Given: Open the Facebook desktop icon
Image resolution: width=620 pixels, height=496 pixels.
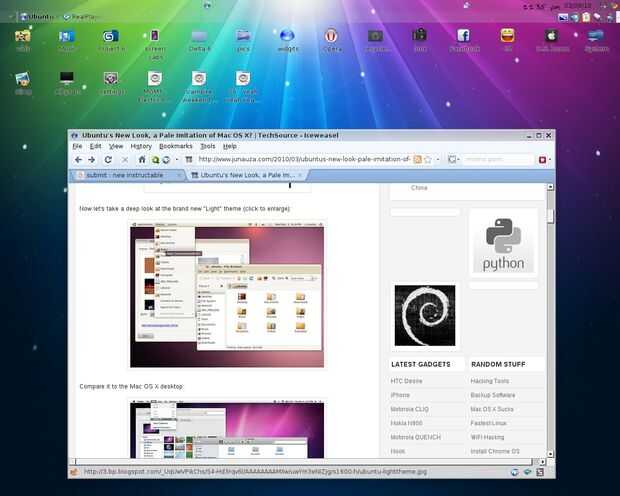Looking at the screenshot, I should pos(463,36).
